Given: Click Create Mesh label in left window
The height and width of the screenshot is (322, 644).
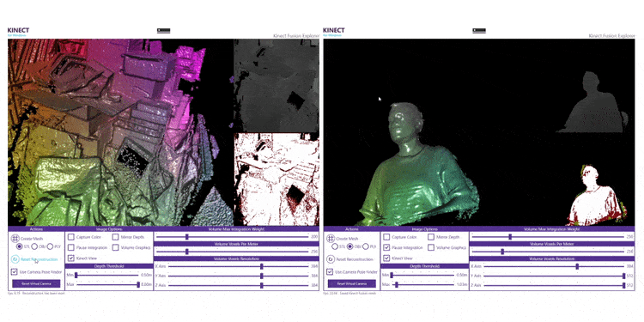Looking at the screenshot, I should pos(32,238).
